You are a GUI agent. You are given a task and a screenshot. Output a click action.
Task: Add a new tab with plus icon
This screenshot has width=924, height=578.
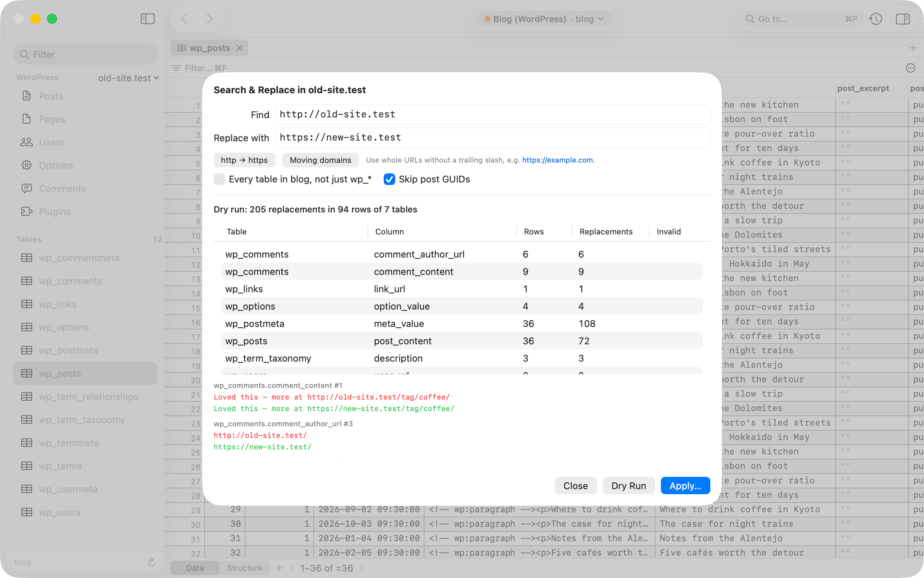[913, 48]
